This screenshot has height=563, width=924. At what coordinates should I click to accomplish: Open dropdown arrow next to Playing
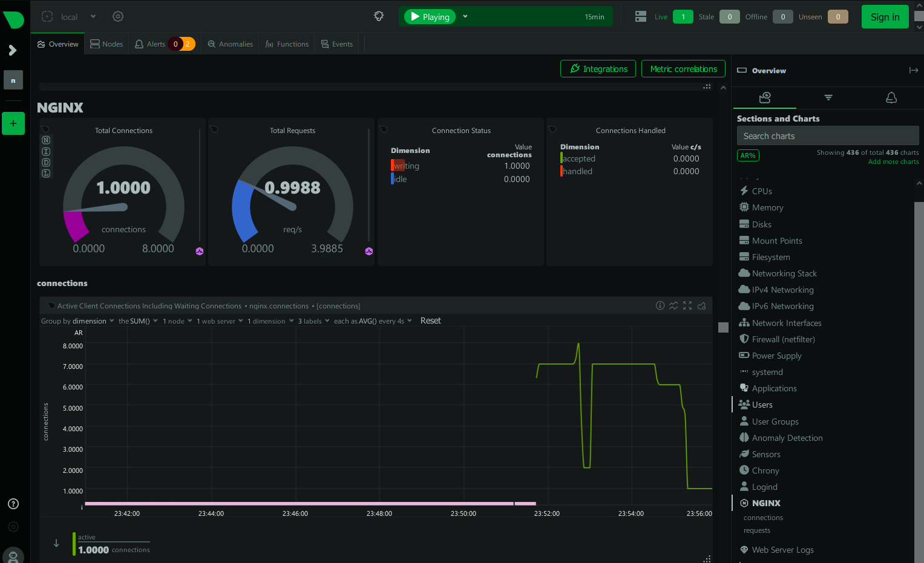(465, 16)
